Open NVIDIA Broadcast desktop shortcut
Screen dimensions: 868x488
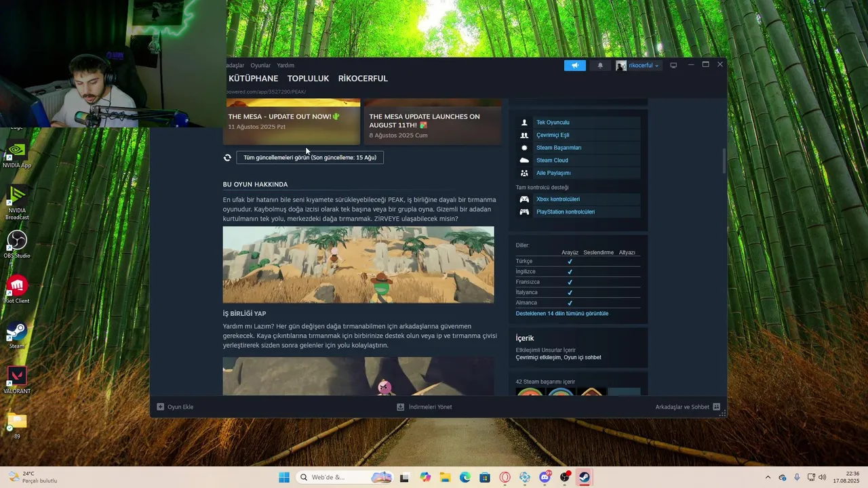click(x=17, y=203)
